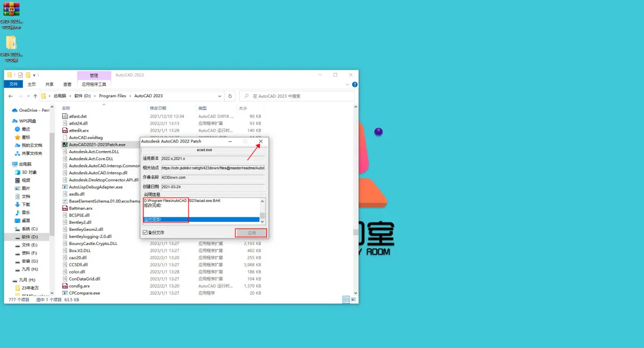This screenshot has height=348, width=644.
Task: Open the WinRAR archive on the desktop
Action: (11, 11)
